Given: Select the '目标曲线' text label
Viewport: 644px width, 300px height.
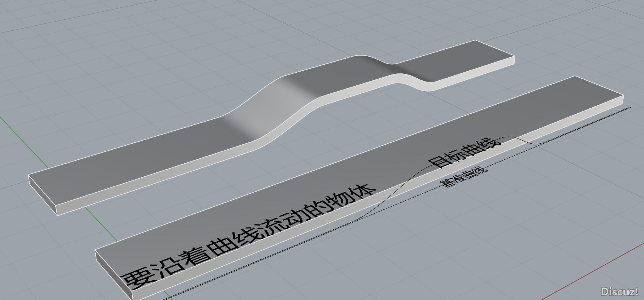Looking at the screenshot, I should 464,153.
